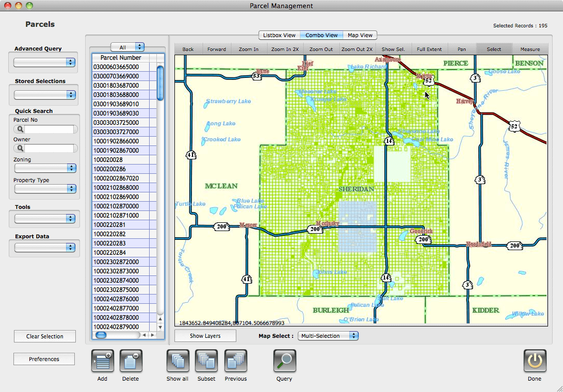Open the Stored Selections dropdown
Screen dimensions: 563x392
pos(44,95)
